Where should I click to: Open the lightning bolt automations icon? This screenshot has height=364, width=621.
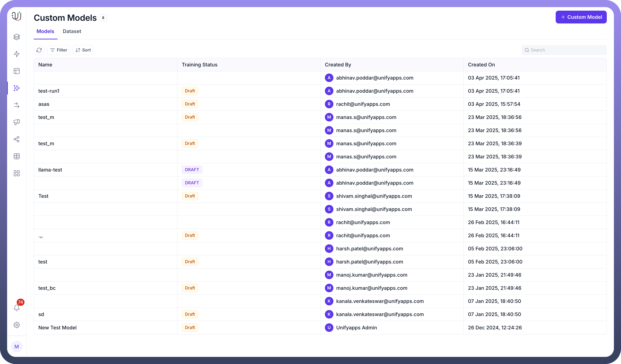[x=17, y=54]
